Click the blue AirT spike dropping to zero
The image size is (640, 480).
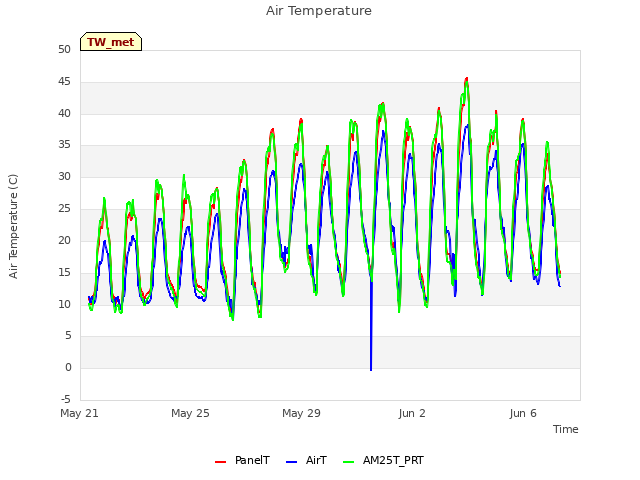click(371, 327)
